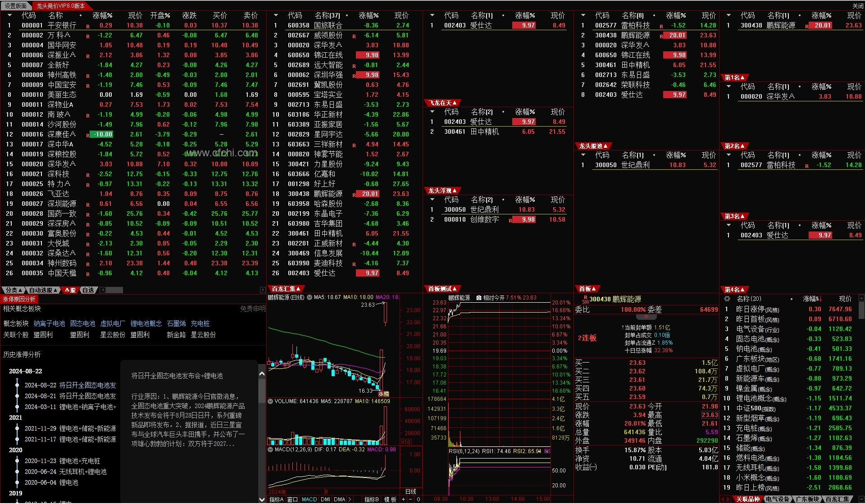Image resolution: width=865 pixels, height=504 pixels.
Task: Select the 电气设备 bottom tab
Action: pos(778,499)
